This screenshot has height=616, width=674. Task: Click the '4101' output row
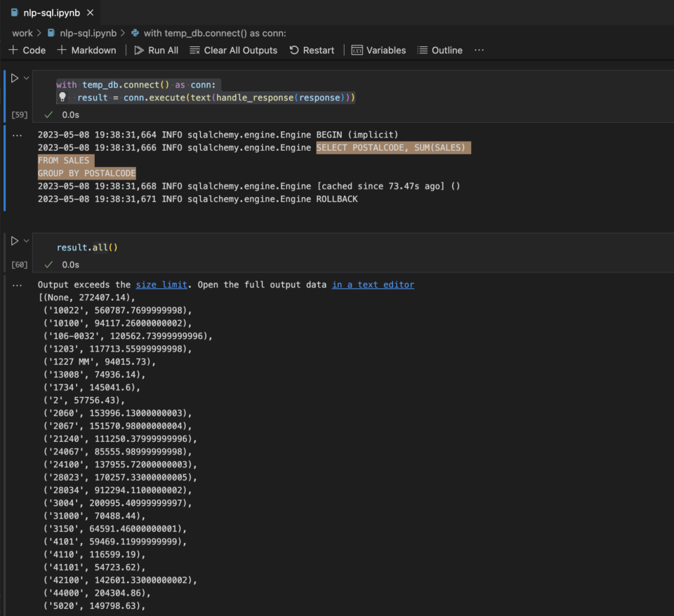pyautogui.click(x=115, y=542)
